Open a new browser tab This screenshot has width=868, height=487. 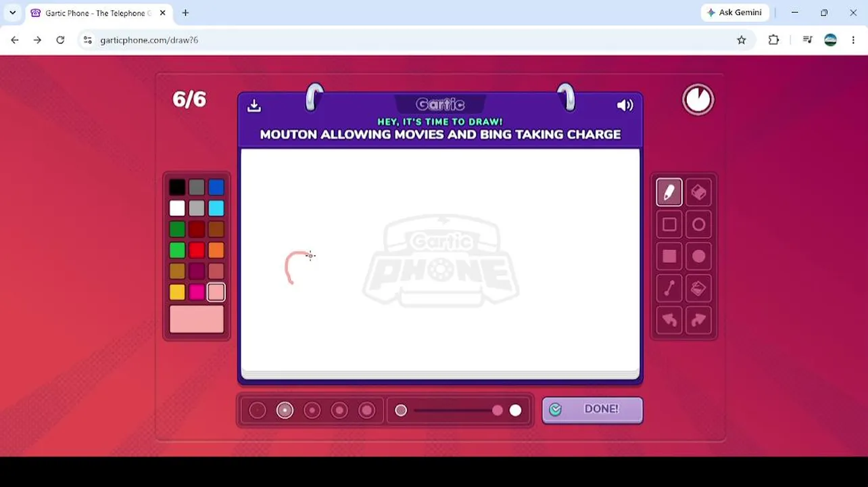tap(185, 13)
